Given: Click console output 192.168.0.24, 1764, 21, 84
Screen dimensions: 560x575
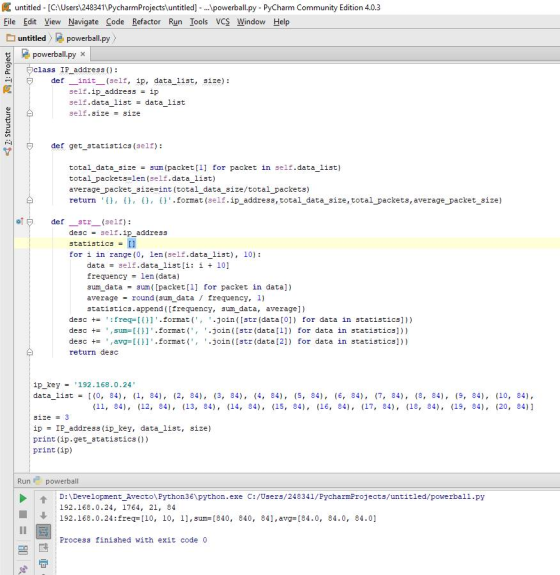Looking at the screenshot, I should pyautogui.click(x=117, y=508).
